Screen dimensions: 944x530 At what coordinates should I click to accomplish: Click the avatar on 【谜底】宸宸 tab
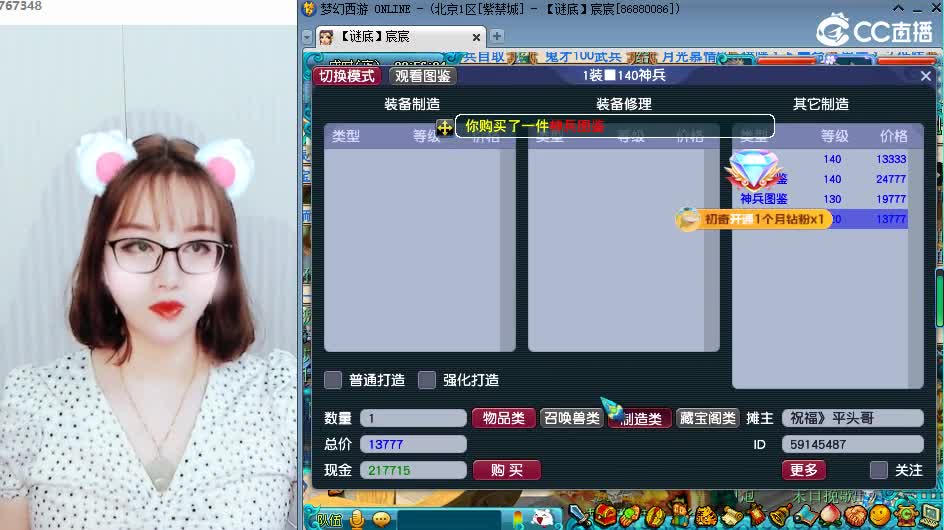(326, 37)
